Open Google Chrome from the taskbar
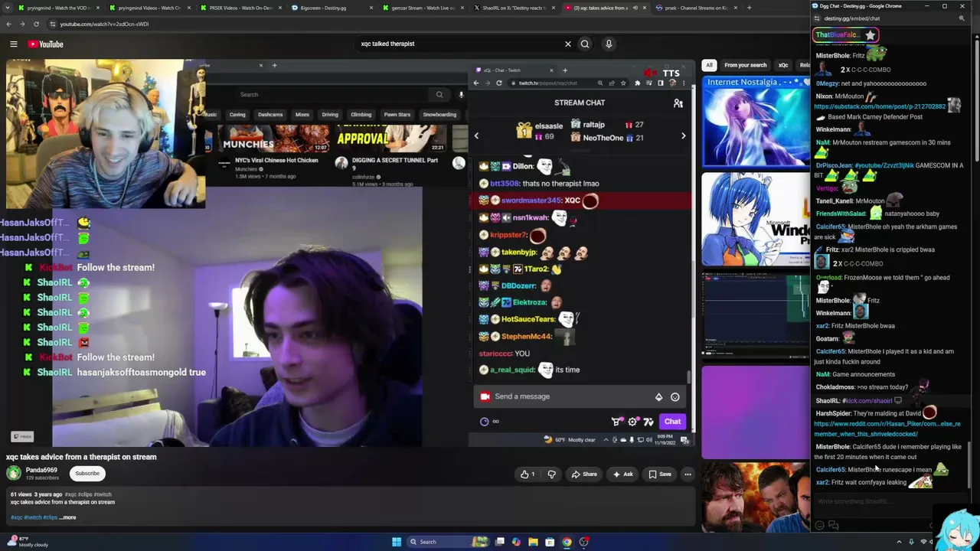 [x=567, y=542]
